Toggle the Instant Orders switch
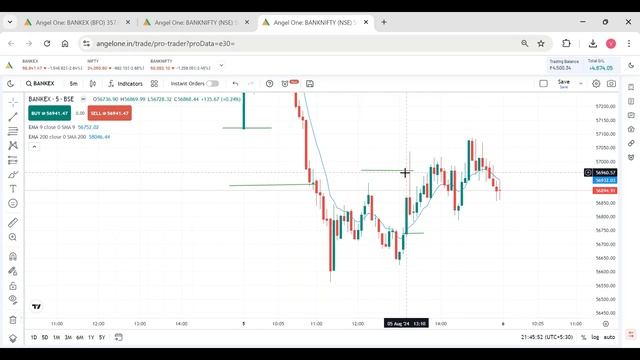 (212, 84)
